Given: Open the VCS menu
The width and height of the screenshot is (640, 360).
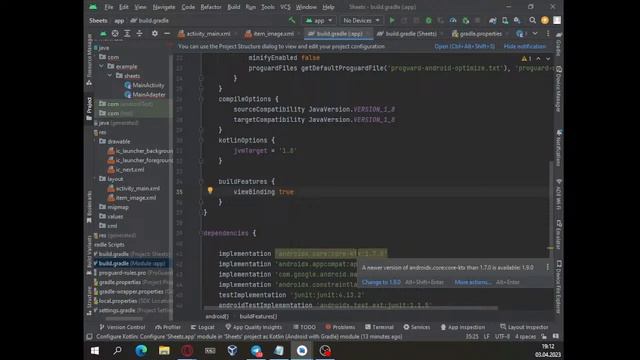Looking at the screenshot, I should click(285, 7).
